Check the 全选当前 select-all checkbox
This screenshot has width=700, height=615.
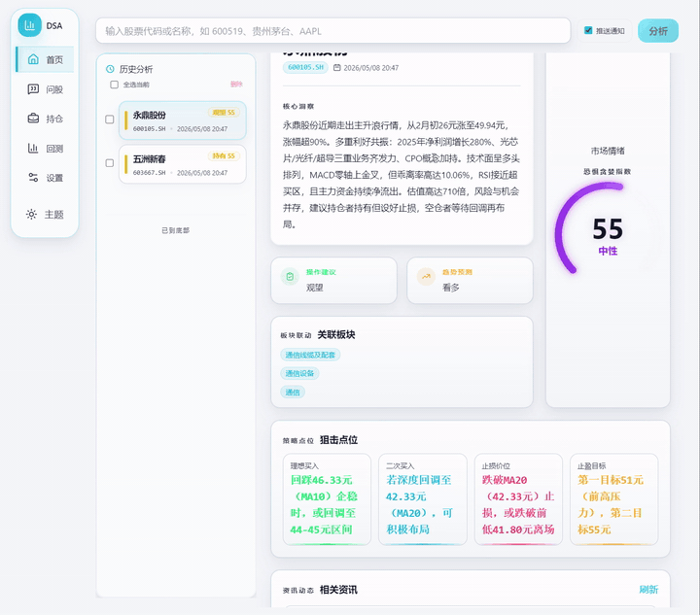click(115, 85)
